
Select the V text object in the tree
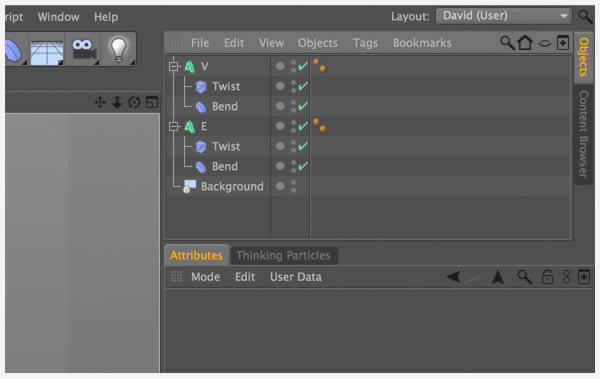click(x=204, y=67)
